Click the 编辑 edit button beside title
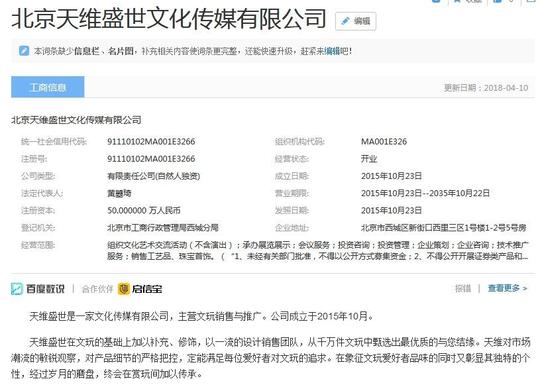Image resolution: width=540 pixels, height=387 pixels. [355, 21]
